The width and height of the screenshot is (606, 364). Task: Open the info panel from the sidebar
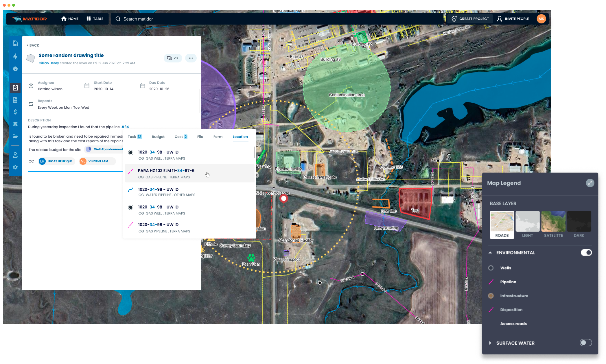(x=15, y=69)
